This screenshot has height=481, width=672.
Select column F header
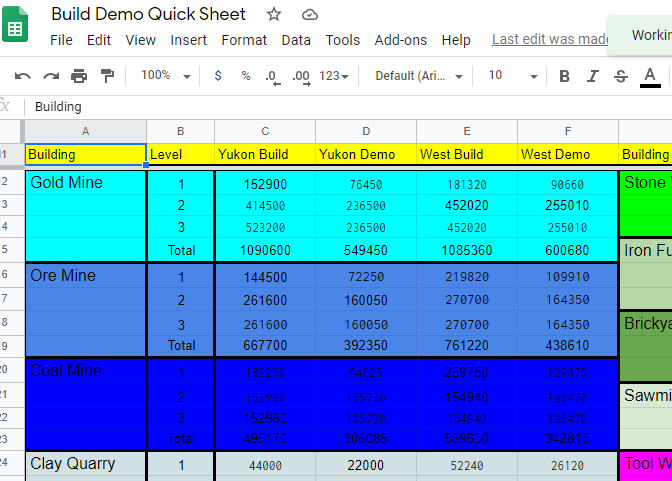pos(568,131)
